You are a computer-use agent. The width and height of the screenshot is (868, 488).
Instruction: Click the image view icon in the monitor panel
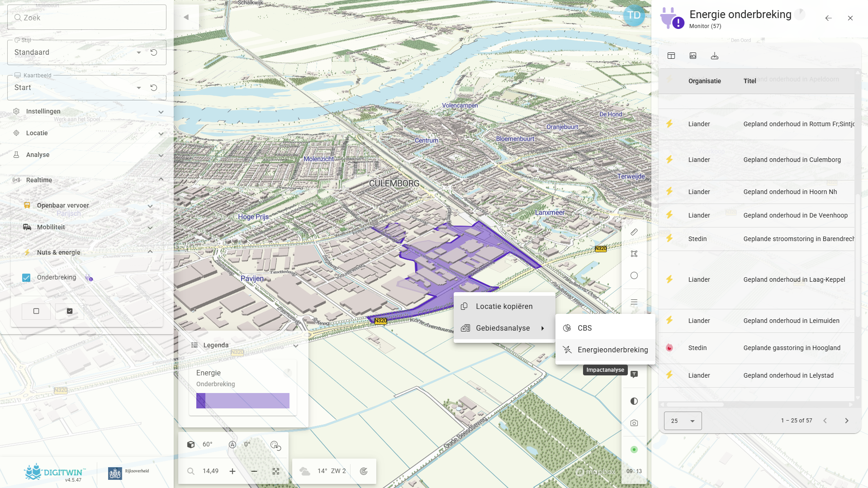point(693,56)
